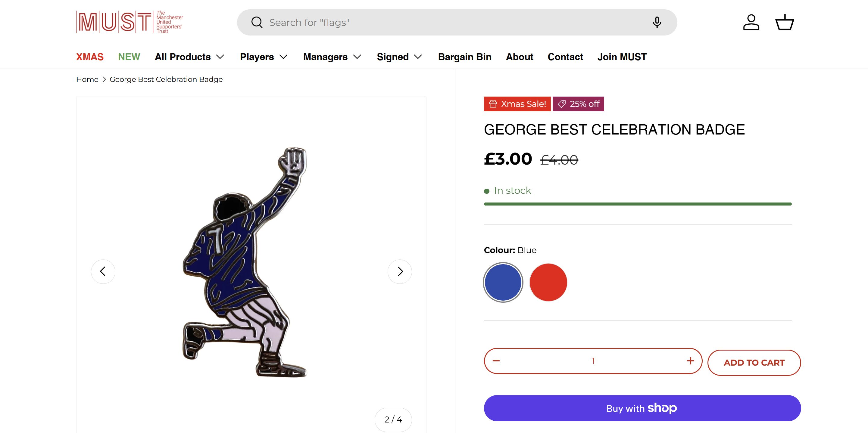Activate voice search microphone icon
Screen dimensions: 868x433
[657, 22]
